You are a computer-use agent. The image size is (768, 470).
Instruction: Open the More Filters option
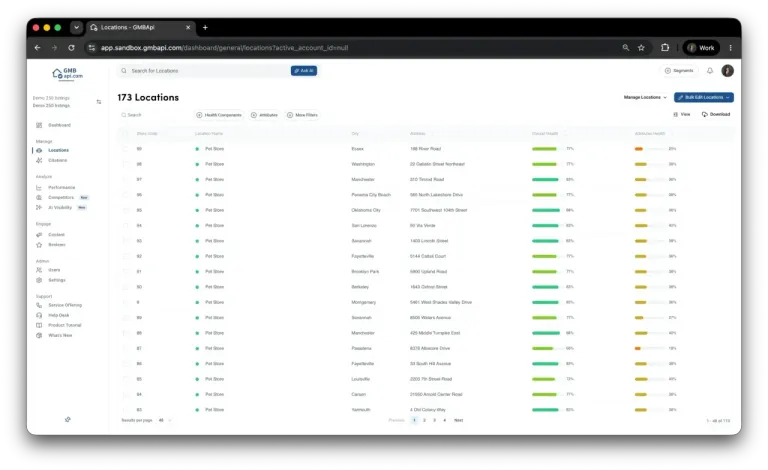302,115
